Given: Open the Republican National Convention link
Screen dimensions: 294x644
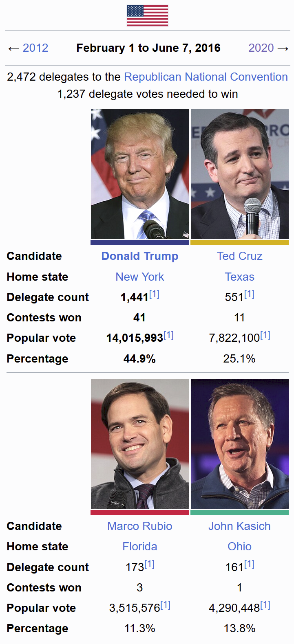Looking at the screenshot, I should tap(206, 77).
